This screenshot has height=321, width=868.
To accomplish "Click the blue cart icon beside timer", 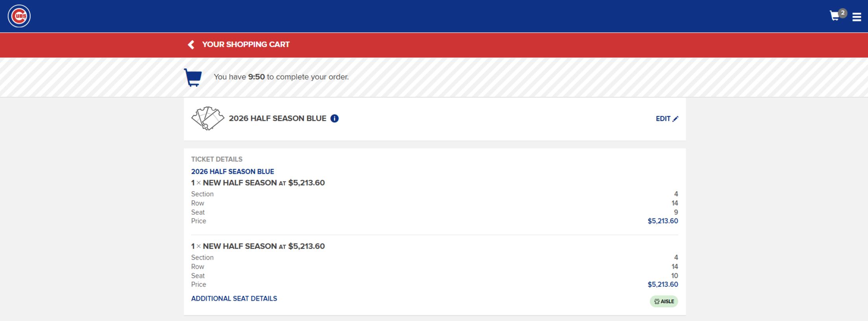I will coord(193,77).
